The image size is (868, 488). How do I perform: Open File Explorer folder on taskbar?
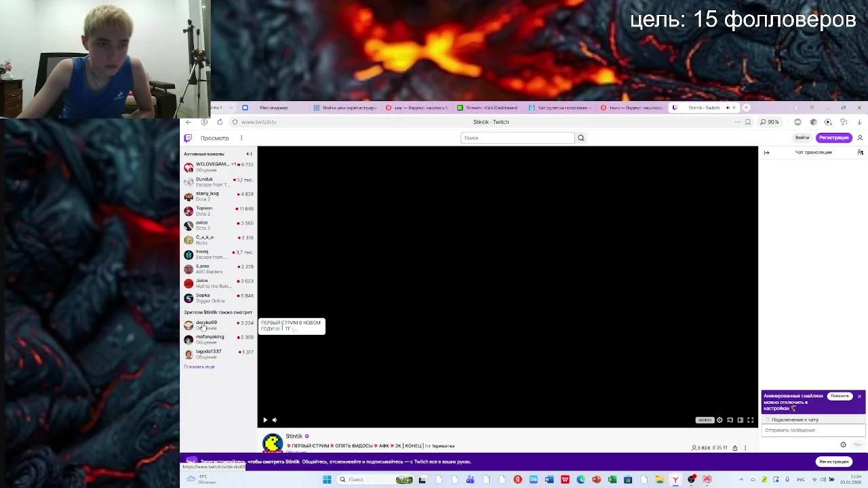(x=659, y=480)
